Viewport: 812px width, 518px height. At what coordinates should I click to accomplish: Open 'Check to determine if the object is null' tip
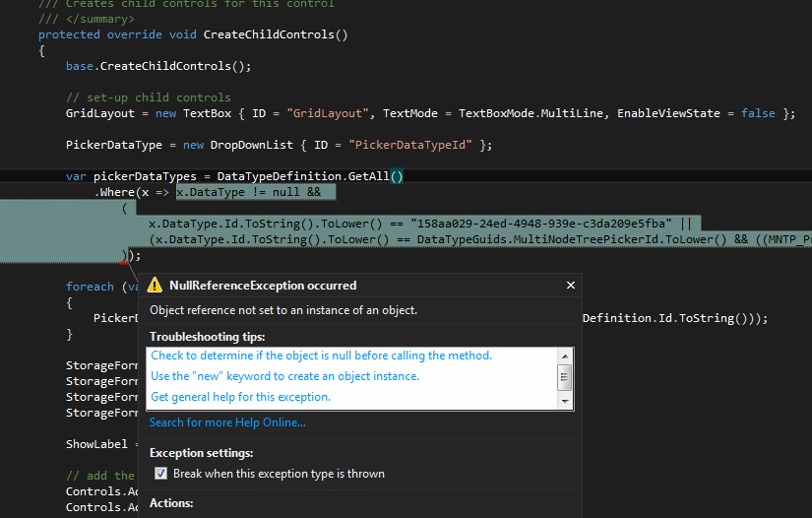click(x=322, y=356)
